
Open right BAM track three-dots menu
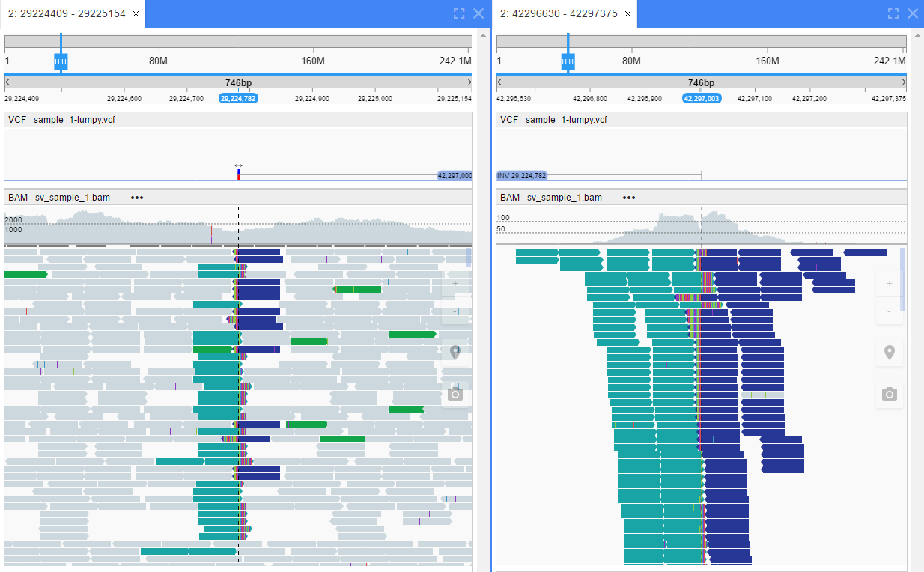coord(629,198)
